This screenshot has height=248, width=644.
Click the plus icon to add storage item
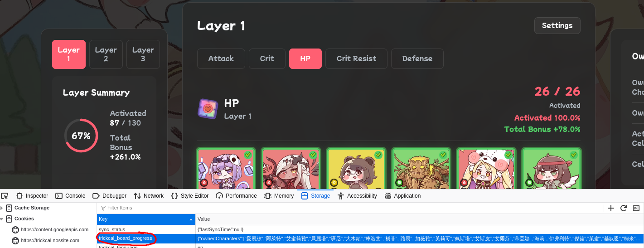611,208
